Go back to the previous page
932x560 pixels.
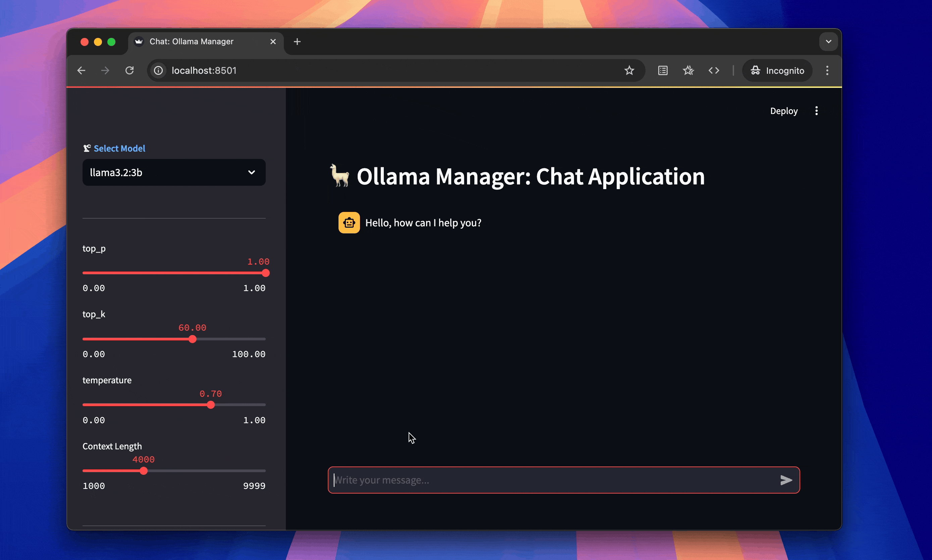point(81,70)
